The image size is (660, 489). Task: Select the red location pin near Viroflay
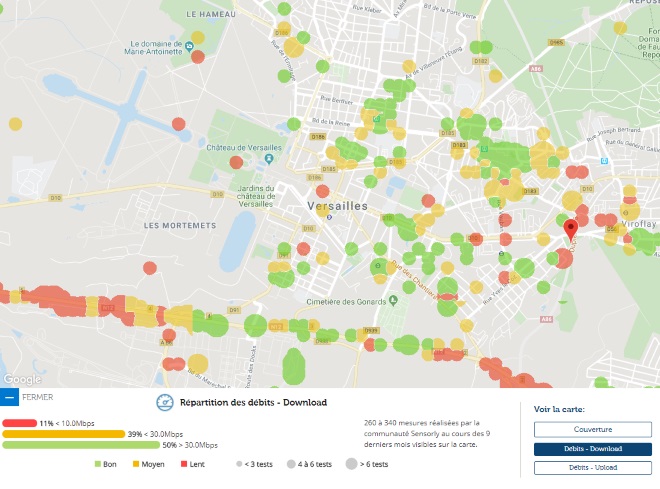(x=570, y=230)
